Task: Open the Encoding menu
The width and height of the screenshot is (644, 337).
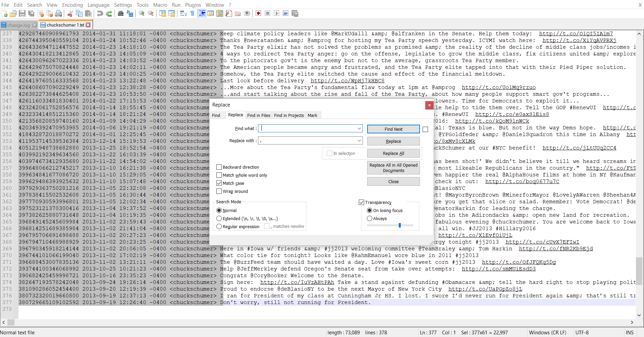Action: [73, 5]
